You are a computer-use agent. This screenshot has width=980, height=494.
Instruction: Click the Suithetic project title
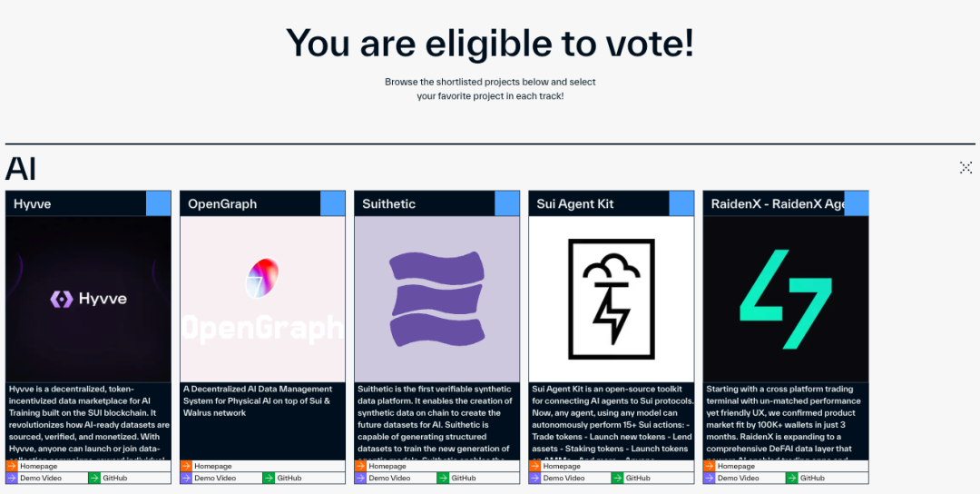pos(389,203)
